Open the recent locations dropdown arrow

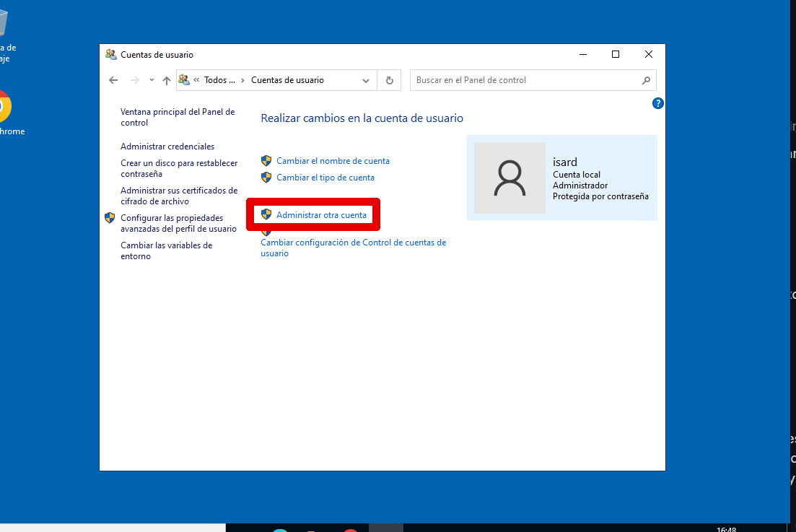pyautogui.click(x=152, y=80)
